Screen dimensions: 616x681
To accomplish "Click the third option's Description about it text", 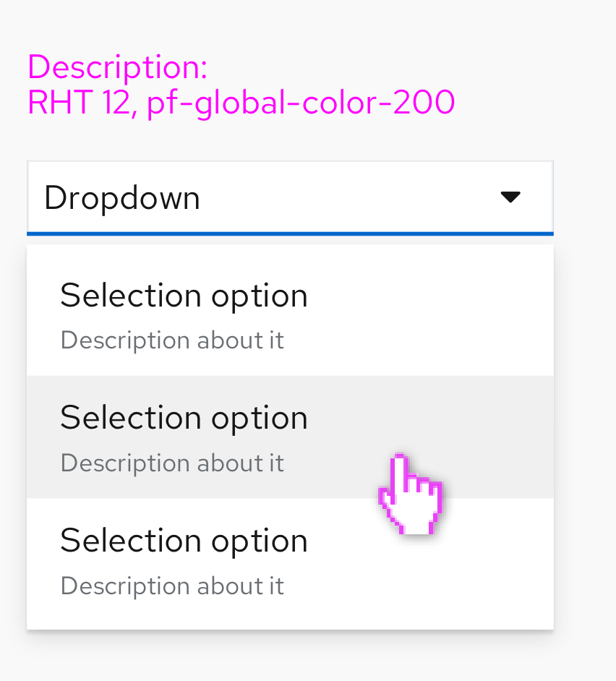I will tap(172, 586).
